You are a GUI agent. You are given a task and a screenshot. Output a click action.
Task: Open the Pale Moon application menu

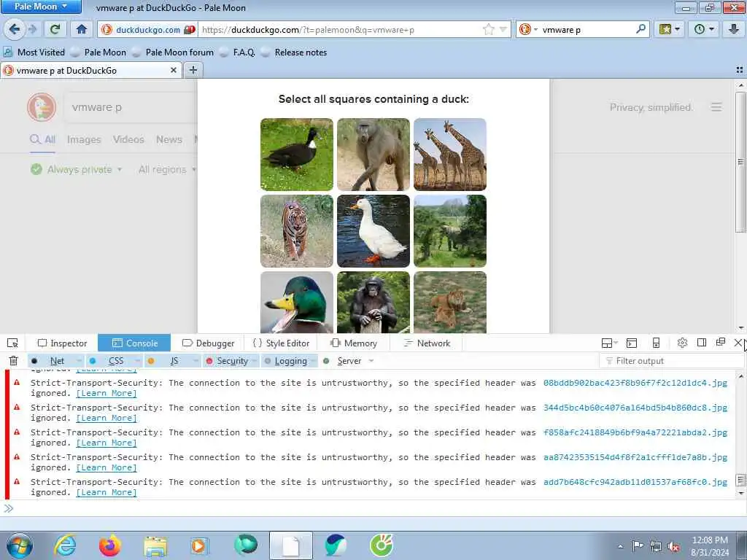[41, 7]
